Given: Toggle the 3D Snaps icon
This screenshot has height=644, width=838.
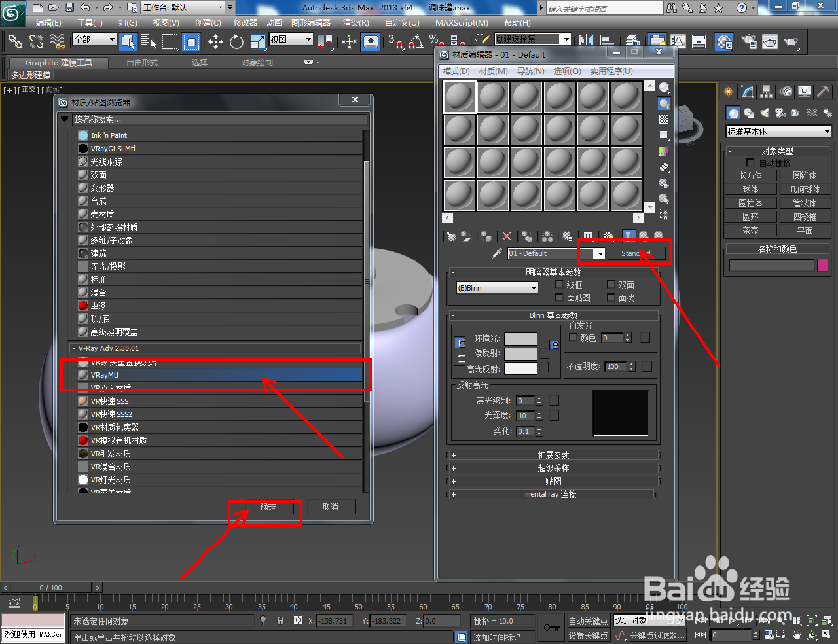Looking at the screenshot, I should pos(394,42).
